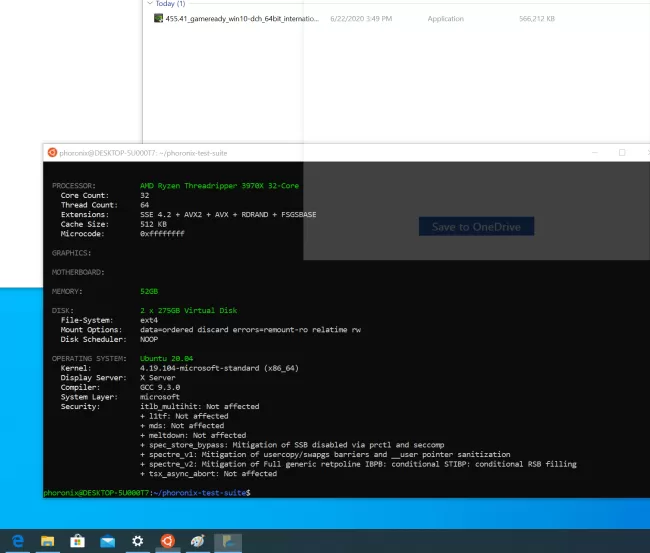Image resolution: width=650 pixels, height=553 pixels.
Task: Click the 512 KB cache size value
Action: pos(153,224)
